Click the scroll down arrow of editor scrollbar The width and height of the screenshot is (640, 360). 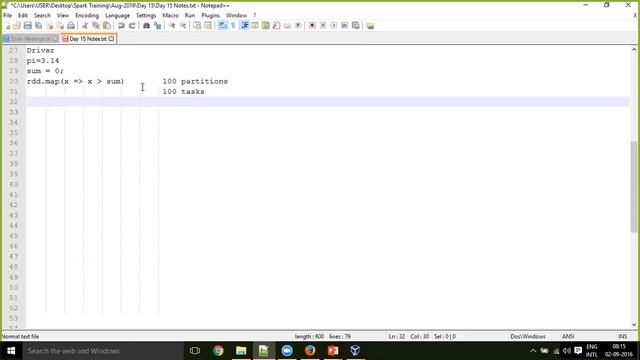[x=634, y=325]
